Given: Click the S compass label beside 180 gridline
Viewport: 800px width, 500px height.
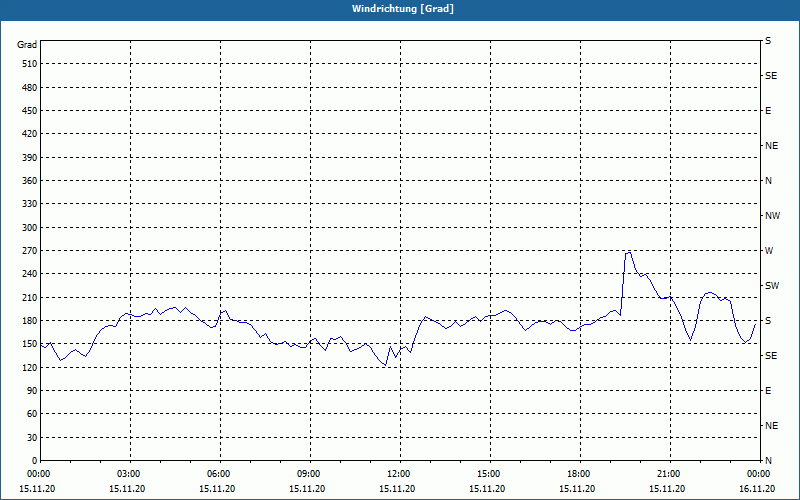Looking at the screenshot, I should coord(768,321).
